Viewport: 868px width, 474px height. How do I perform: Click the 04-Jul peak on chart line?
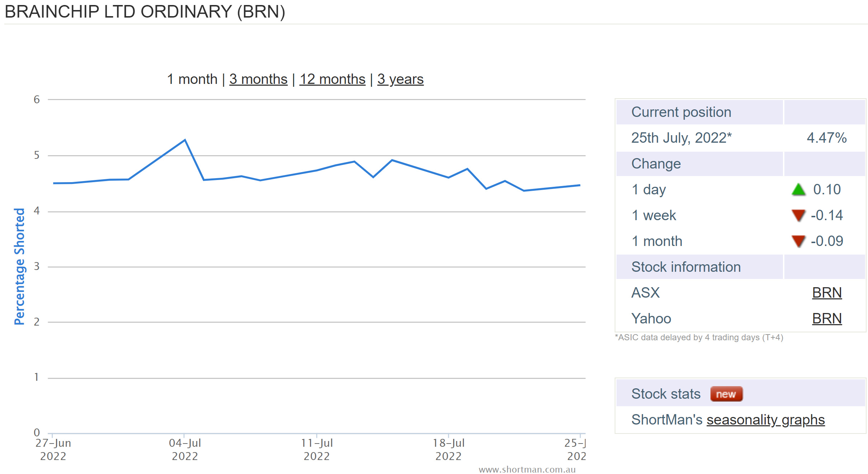pos(185,140)
